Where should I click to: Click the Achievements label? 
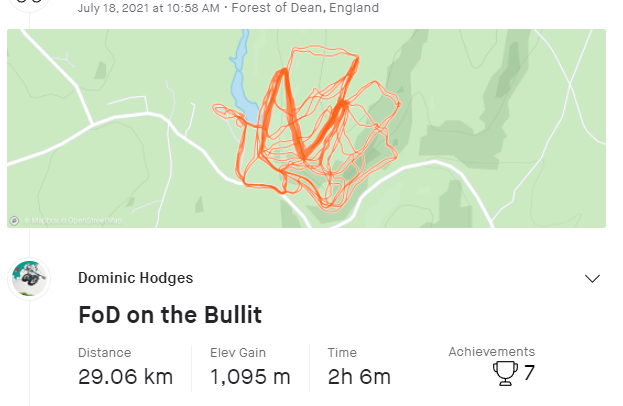491,352
